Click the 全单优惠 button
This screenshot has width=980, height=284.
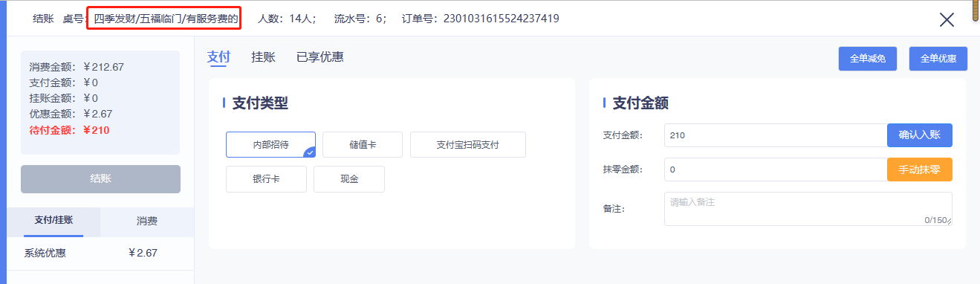(938, 59)
